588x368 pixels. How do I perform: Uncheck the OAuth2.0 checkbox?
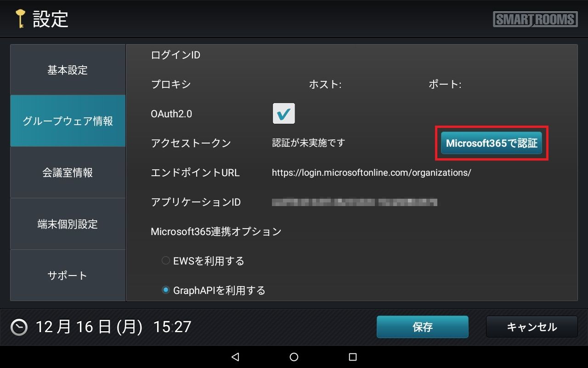tap(283, 114)
